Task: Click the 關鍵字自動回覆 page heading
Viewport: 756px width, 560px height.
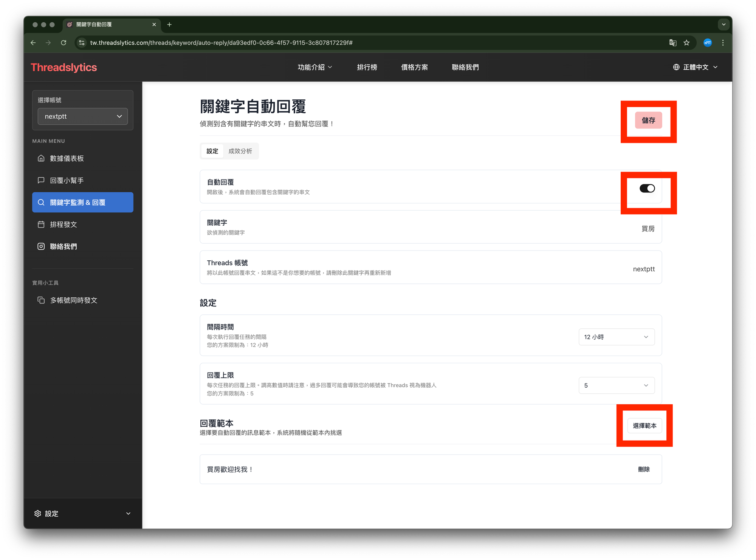Action: coord(253,107)
